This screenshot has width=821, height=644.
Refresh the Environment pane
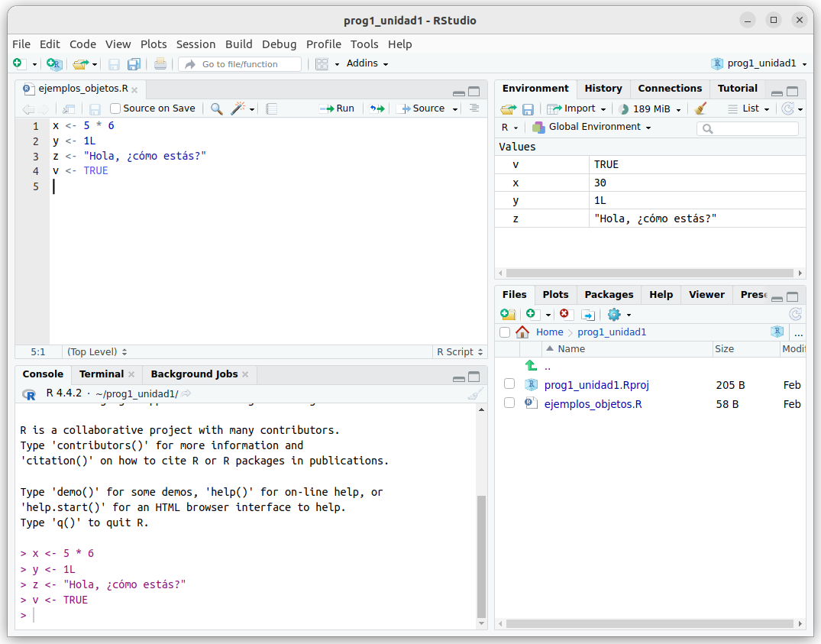click(x=787, y=108)
